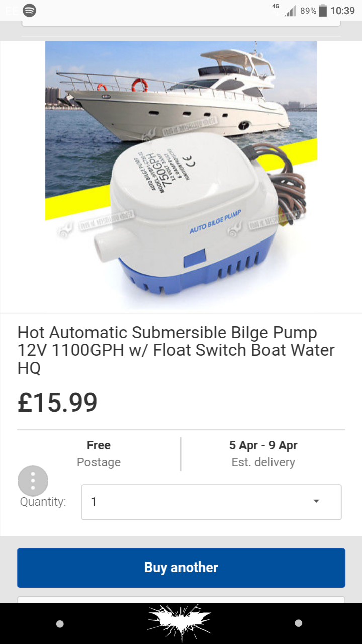Image resolution: width=362 pixels, height=644 pixels.
Task: Tap the battery icon in status bar
Action: click(323, 10)
